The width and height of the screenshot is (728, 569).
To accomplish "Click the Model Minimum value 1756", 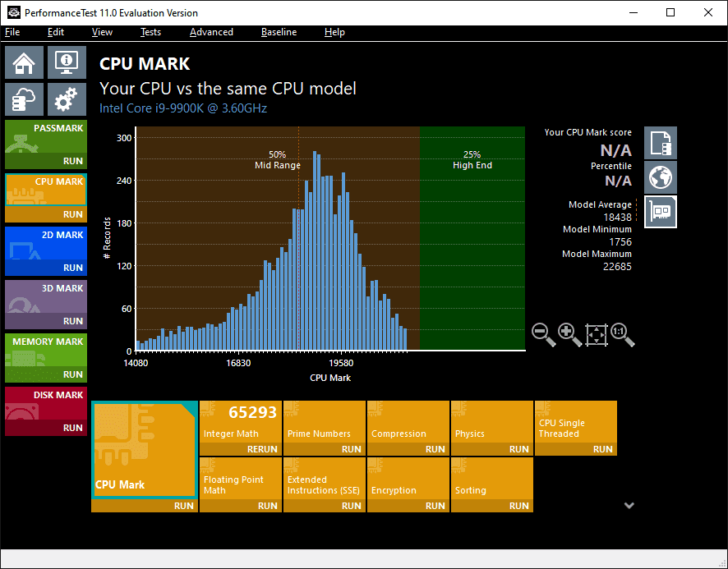I will point(620,241).
